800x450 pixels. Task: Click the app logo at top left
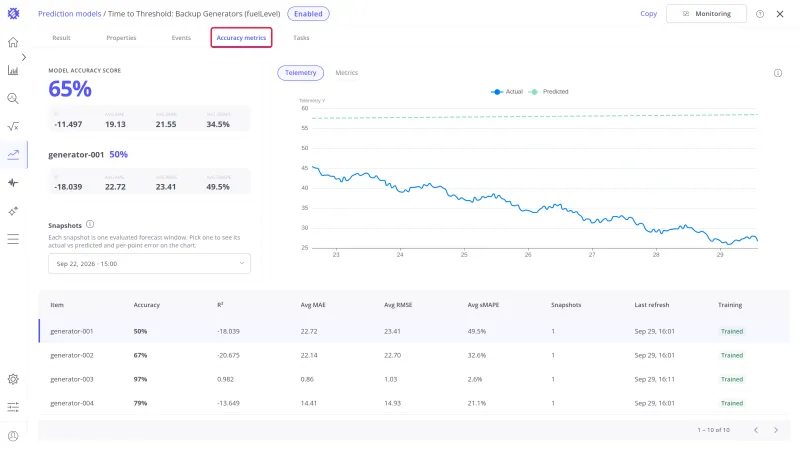click(13, 14)
